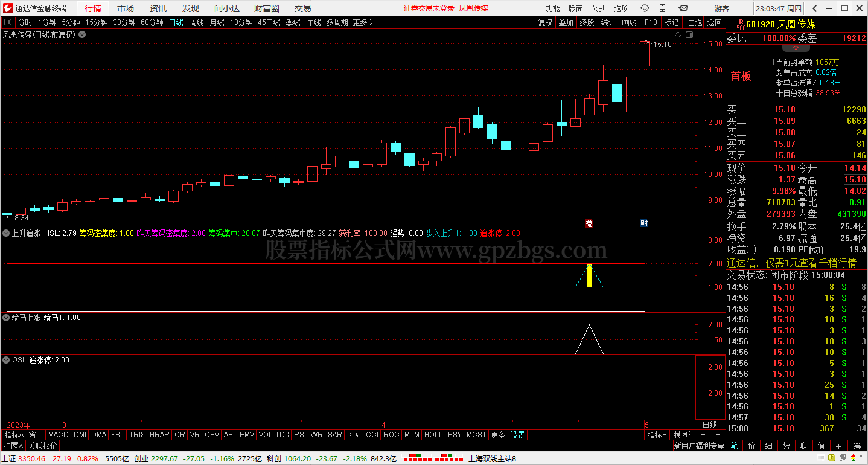This screenshot has height=465, width=868.
Task: Click the 5 month marker on timeline
Action: click(x=646, y=425)
